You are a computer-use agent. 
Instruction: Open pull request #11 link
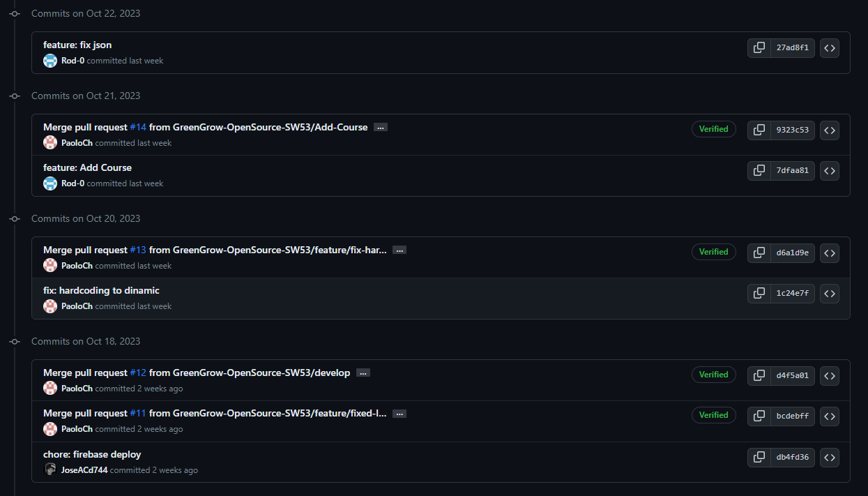(138, 414)
